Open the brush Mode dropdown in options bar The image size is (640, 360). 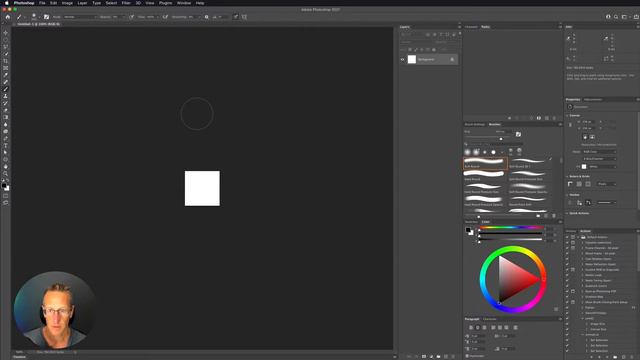(x=80, y=17)
